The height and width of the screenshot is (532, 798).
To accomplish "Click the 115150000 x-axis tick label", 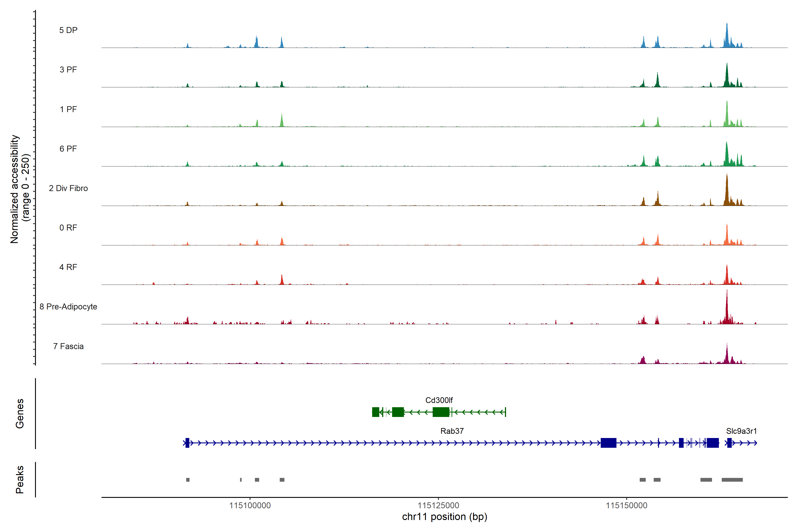I will 627,506.
